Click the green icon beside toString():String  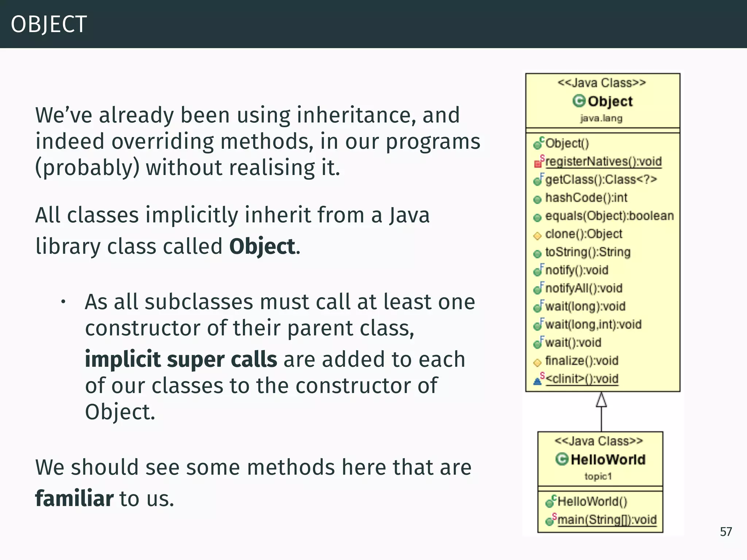(x=537, y=254)
